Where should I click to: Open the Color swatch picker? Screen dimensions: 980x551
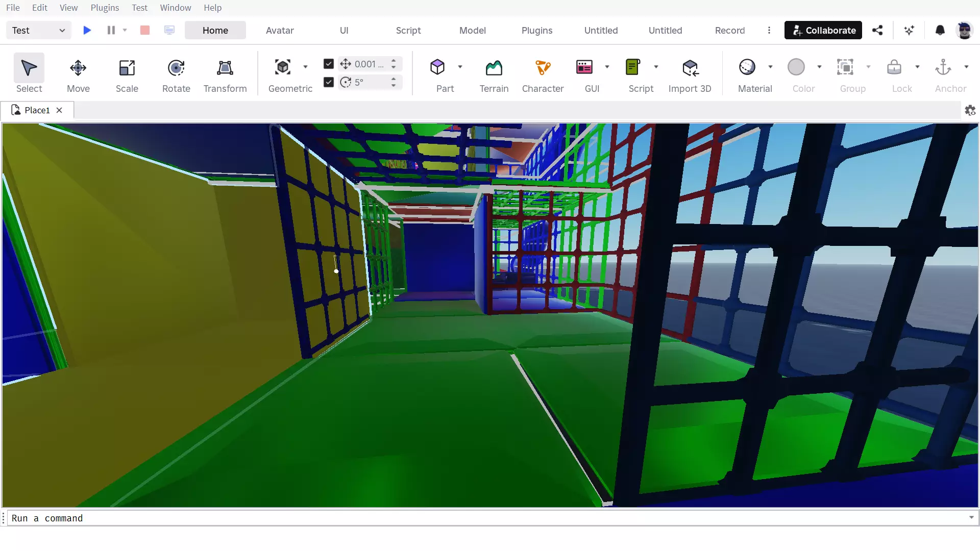(796, 67)
